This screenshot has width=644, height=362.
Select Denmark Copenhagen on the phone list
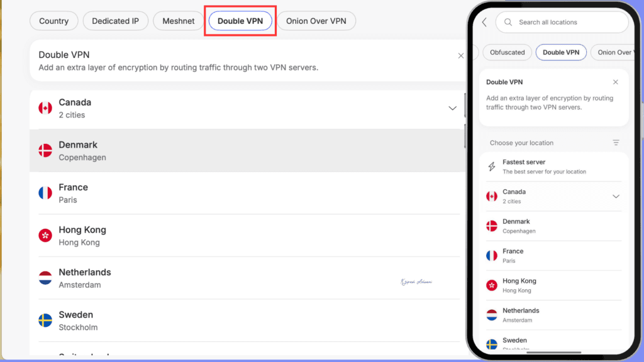[553, 226]
